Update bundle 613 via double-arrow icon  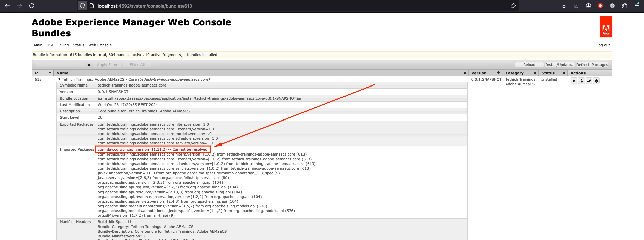(x=589, y=81)
